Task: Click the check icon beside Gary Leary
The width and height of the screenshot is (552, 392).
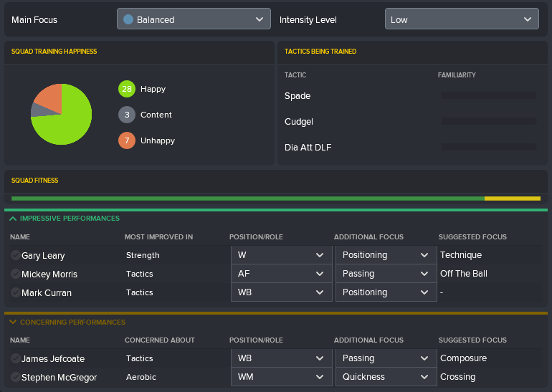Action: 16,255
